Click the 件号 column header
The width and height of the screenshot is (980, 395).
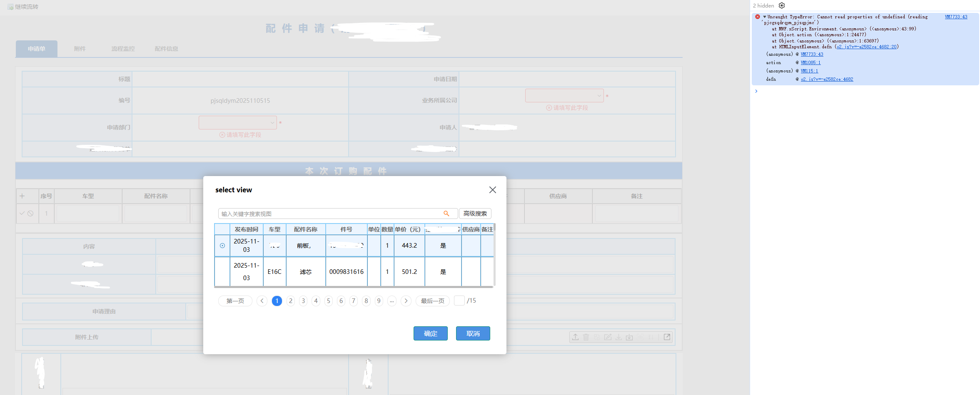(x=347, y=229)
